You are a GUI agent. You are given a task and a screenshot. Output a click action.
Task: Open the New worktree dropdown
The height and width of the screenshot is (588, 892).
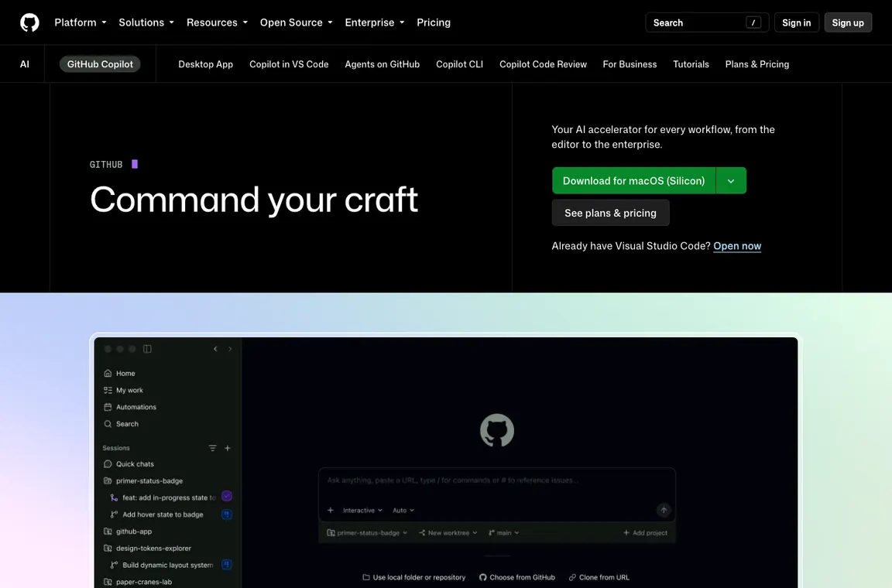click(x=448, y=533)
